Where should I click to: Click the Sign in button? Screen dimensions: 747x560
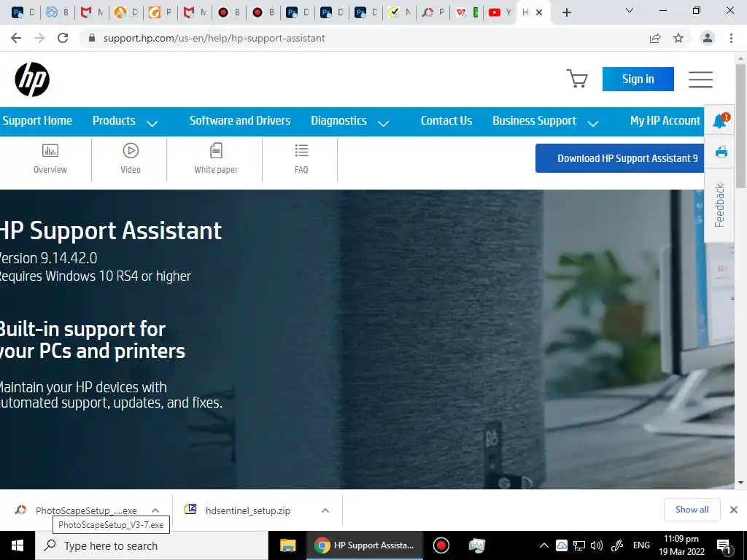click(x=638, y=79)
